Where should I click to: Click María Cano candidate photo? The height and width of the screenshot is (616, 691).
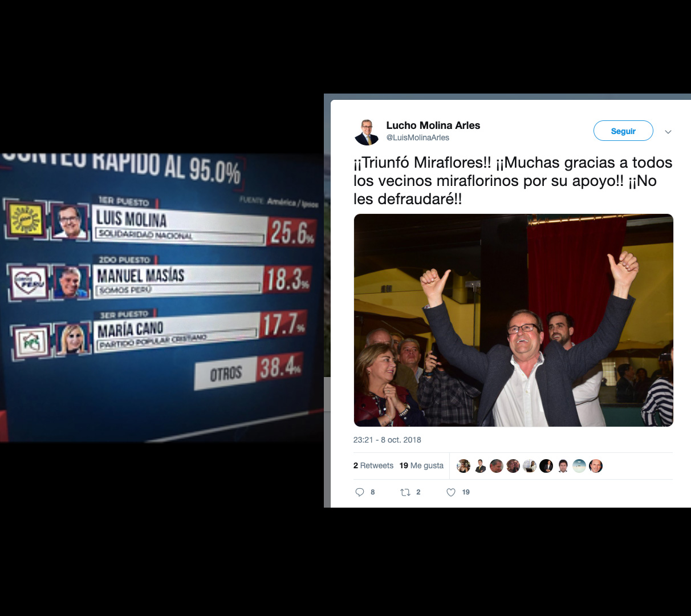click(73, 338)
